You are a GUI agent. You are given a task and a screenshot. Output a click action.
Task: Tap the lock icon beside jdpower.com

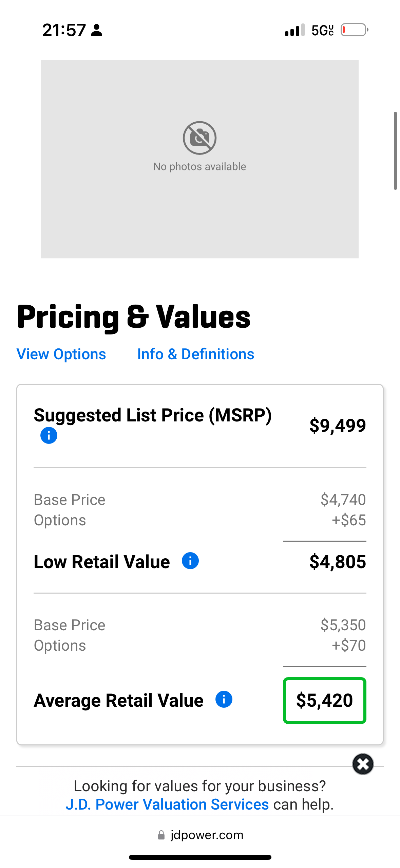[161, 835]
